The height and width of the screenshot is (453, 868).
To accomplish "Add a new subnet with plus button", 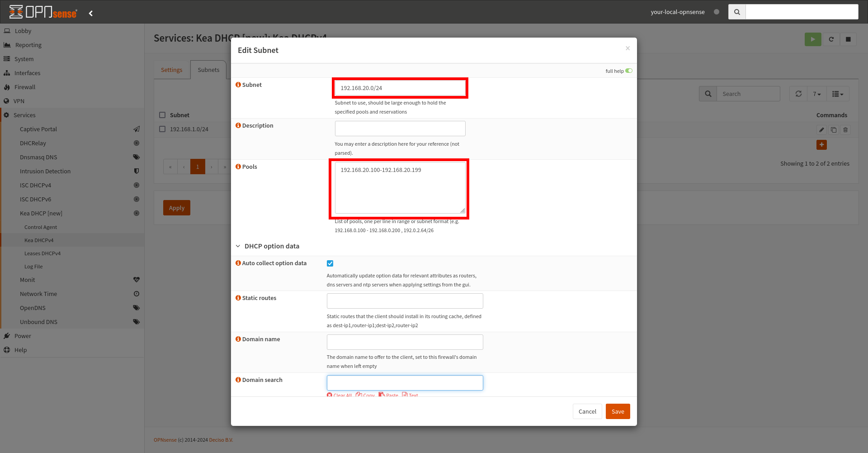I will 821,145.
